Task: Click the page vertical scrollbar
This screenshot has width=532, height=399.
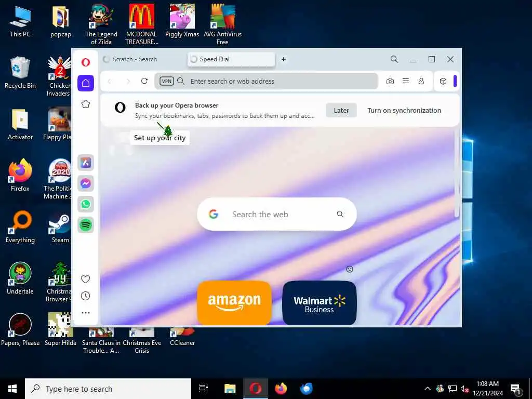Action: pos(456,173)
